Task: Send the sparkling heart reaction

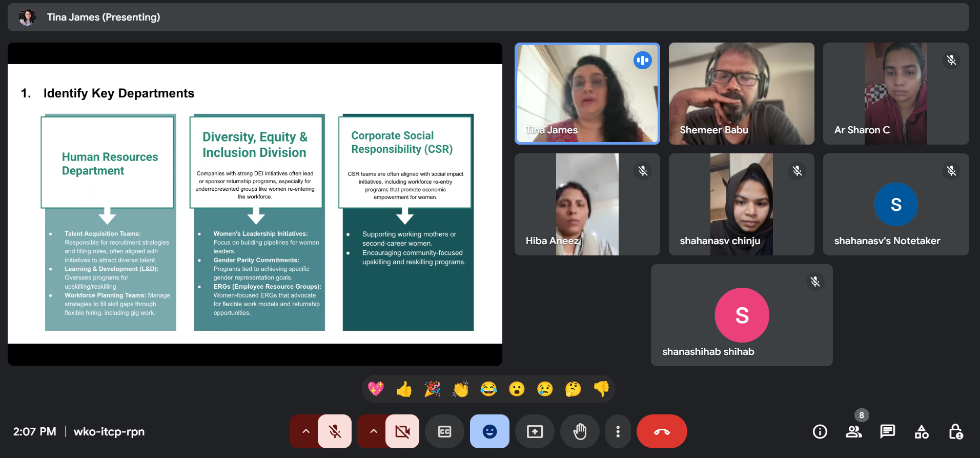Action: [376, 389]
